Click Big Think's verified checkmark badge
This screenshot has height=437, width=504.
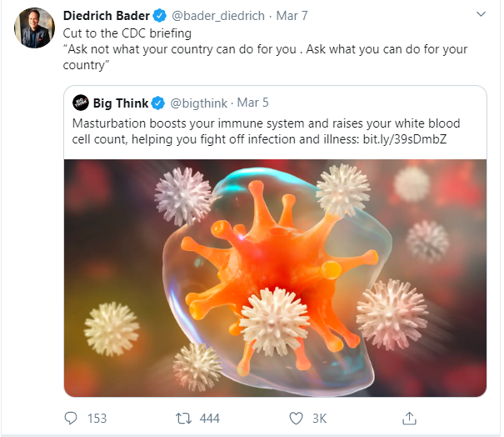point(157,103)
